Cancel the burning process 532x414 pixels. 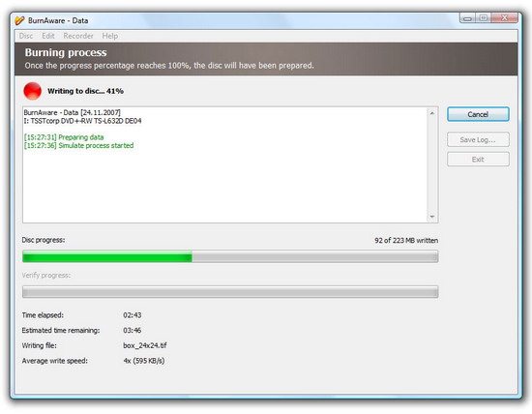[478, 114]
